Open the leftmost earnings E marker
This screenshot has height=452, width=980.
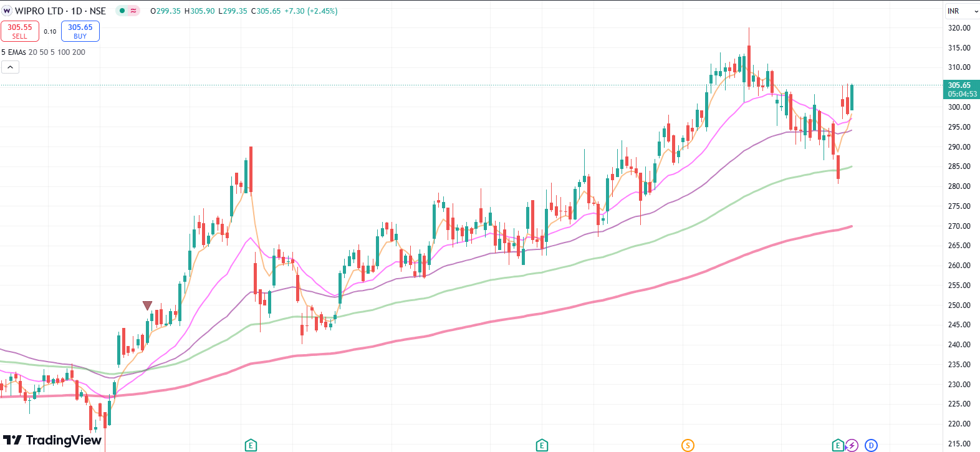tap(251, 445)
